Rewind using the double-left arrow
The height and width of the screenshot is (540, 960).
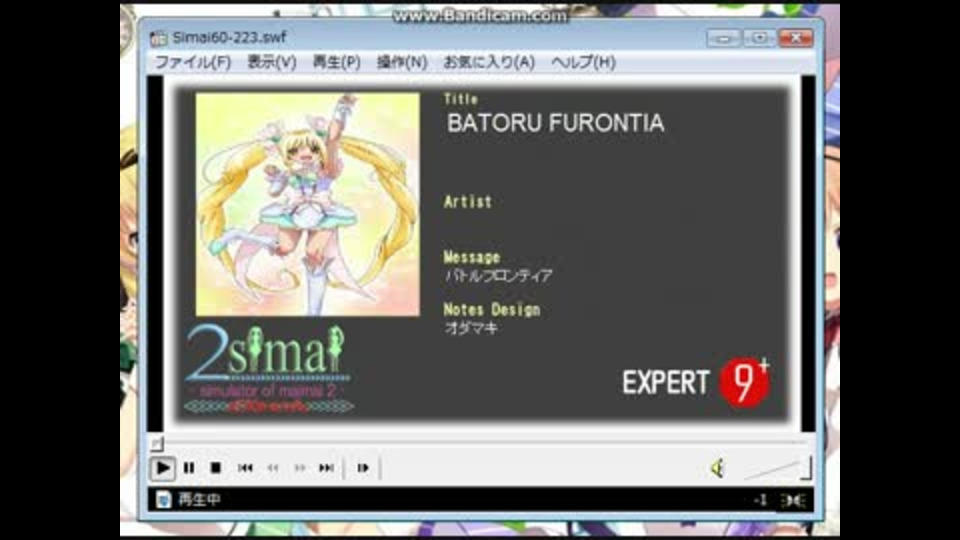pyautogui.click(x=273, y=468)
